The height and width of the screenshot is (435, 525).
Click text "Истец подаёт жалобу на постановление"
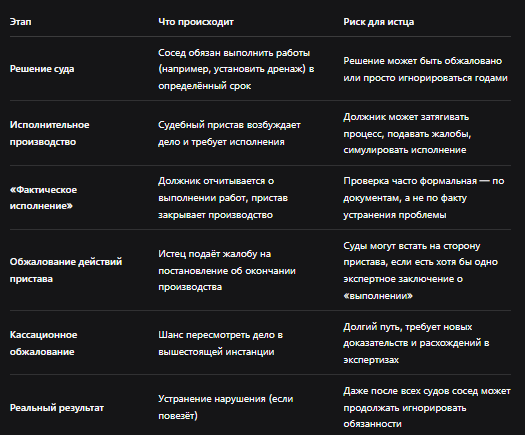click(227, 262)
